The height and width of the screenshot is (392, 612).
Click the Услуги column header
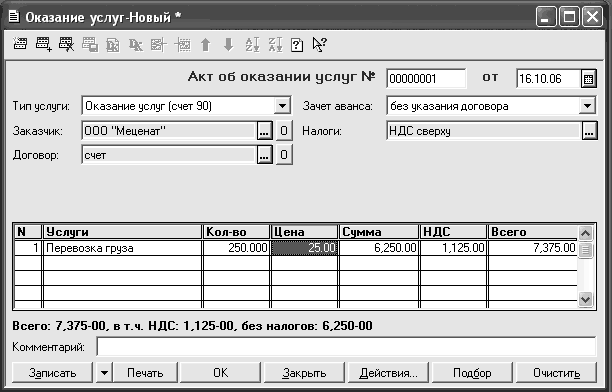click(x=122, y=232)
